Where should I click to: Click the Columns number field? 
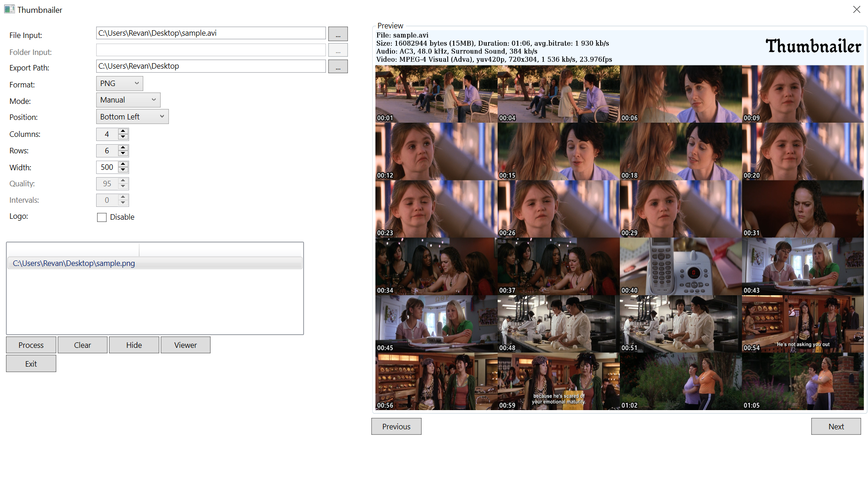(107, 134)
